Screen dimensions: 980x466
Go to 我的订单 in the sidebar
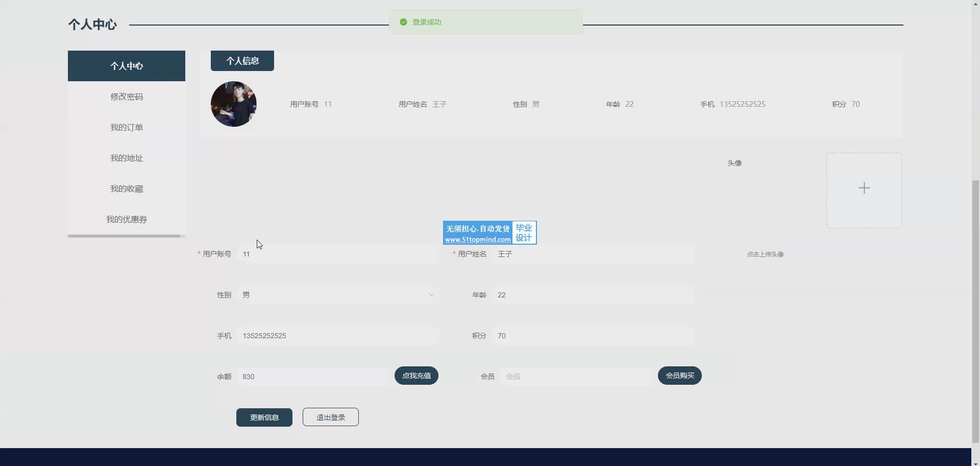[x=127, y=127]
